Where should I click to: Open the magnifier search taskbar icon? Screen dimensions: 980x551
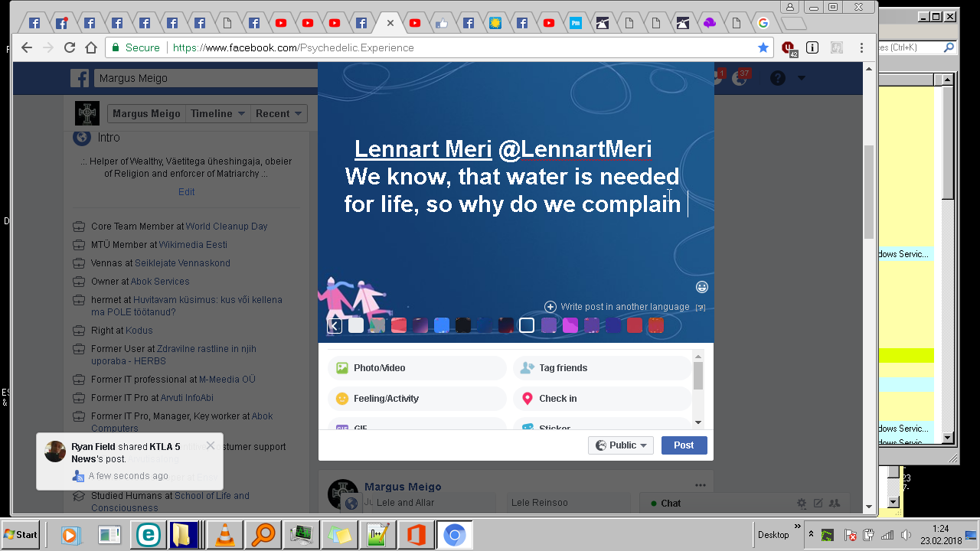point(263,534)
